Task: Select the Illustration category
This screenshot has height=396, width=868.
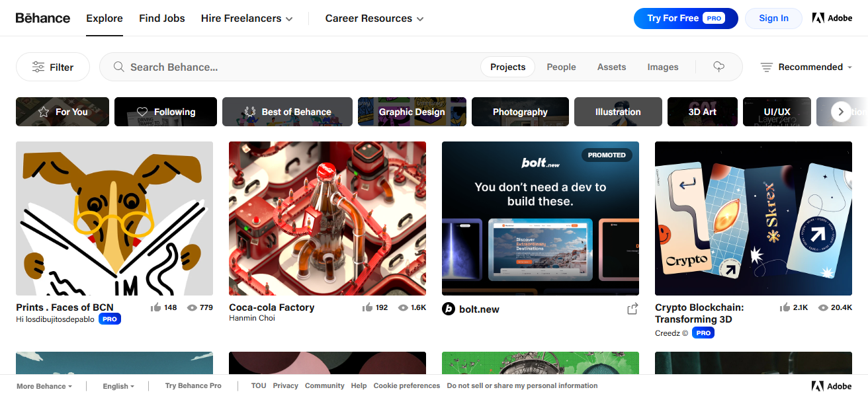Action: coord(618,112)
